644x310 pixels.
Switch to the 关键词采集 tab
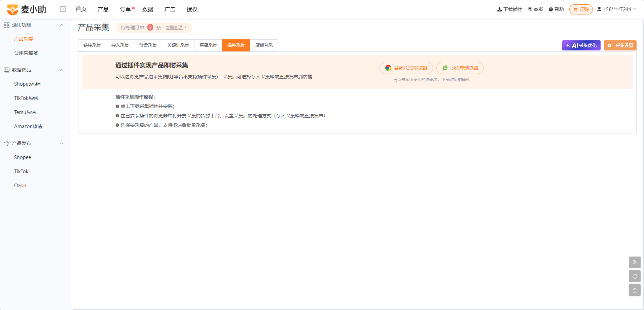[178, 45]
